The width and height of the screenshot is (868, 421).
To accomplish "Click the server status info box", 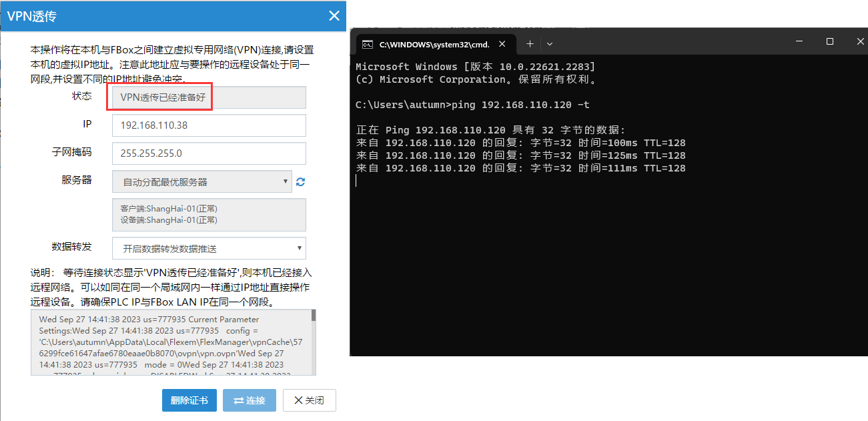I will (208, 215).
